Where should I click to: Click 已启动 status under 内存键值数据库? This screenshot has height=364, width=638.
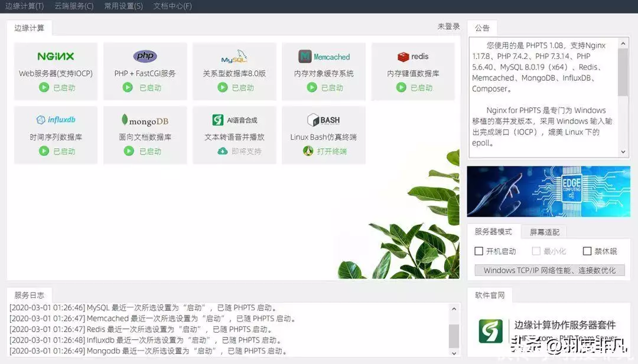tap(422, 87)
